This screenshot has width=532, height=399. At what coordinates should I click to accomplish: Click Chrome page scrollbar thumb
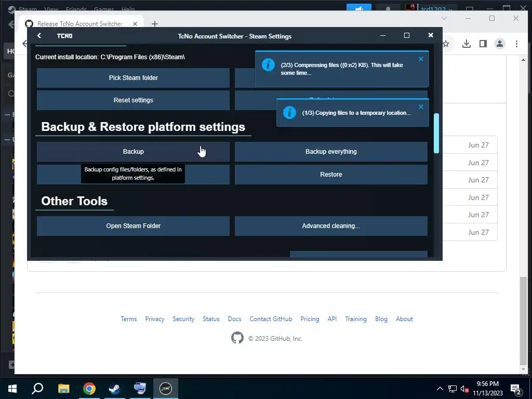pos(524,320)
